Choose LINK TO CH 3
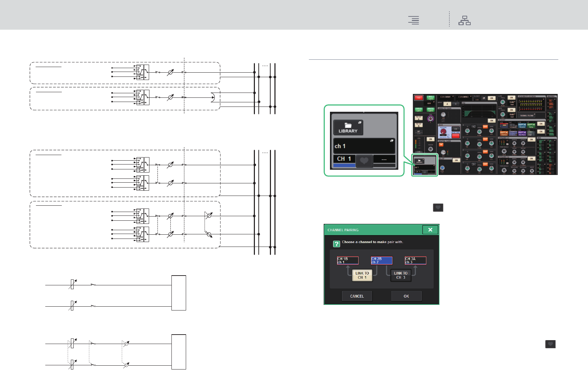Viewport: 588px width, 373px height. pos(400,275)
